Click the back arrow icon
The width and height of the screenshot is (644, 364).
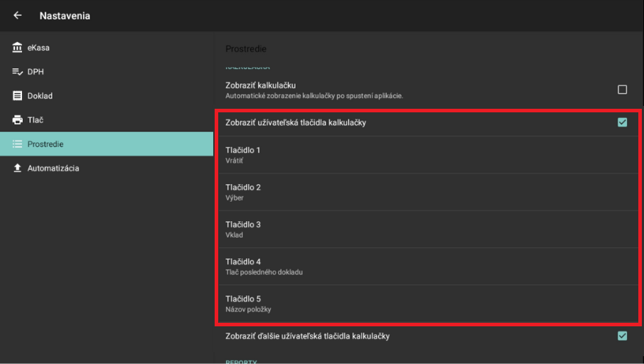18,16
